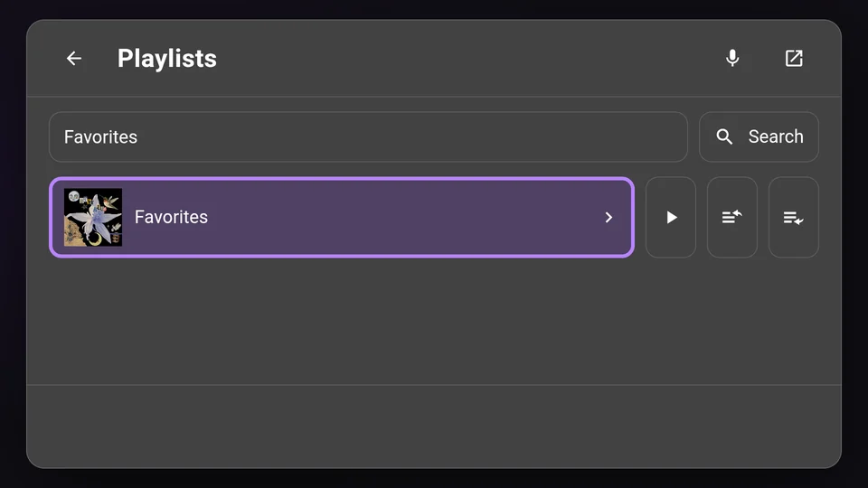This screenshot has height=488, width=868.
Task: Open the pop-out external window icon
Action: point(794,58)
